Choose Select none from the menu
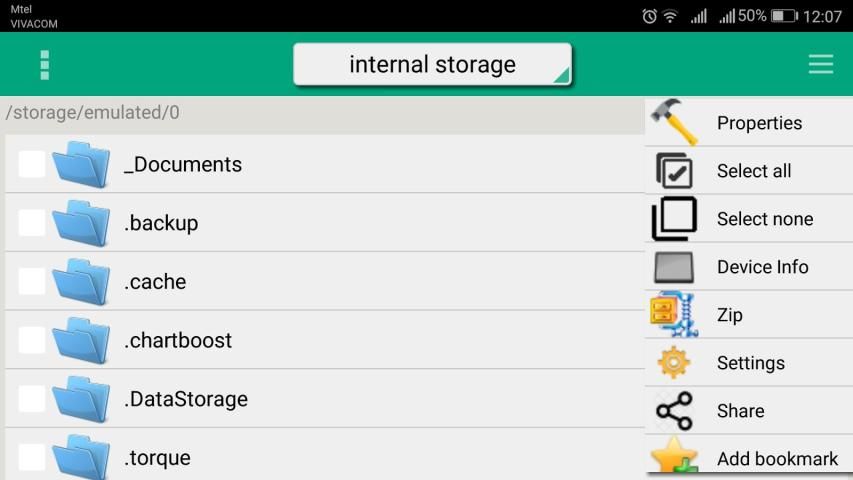This screenshot has width=853, height=480. 765,219
